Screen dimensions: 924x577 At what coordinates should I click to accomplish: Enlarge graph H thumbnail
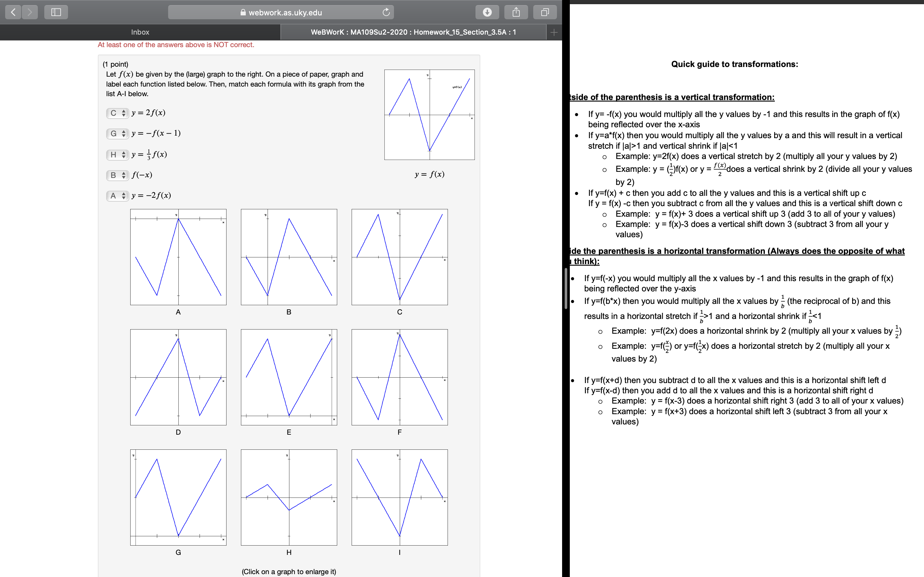point(289,497)
